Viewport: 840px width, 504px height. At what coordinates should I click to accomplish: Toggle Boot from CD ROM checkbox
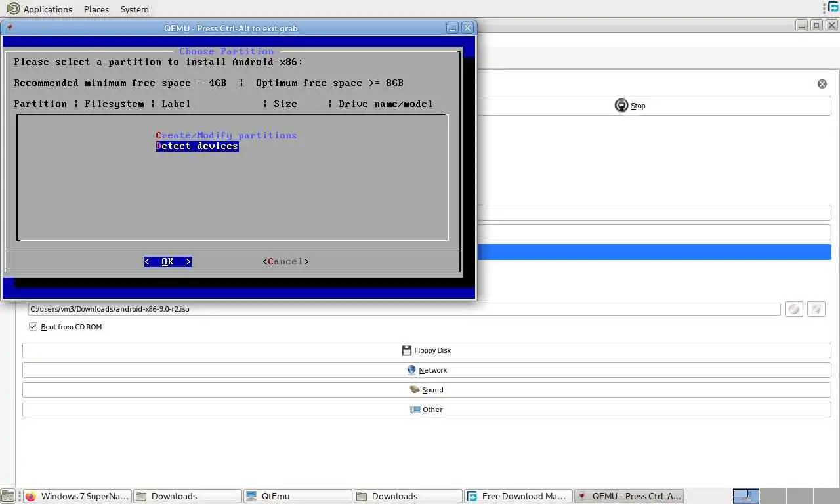coord(33,327)
